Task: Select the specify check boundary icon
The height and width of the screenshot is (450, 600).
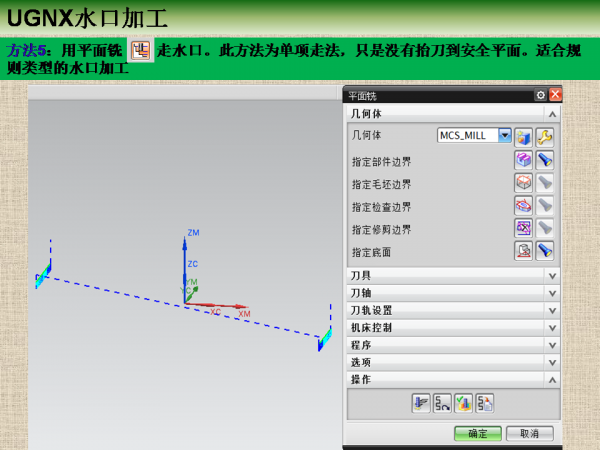Action: point(523,205)
